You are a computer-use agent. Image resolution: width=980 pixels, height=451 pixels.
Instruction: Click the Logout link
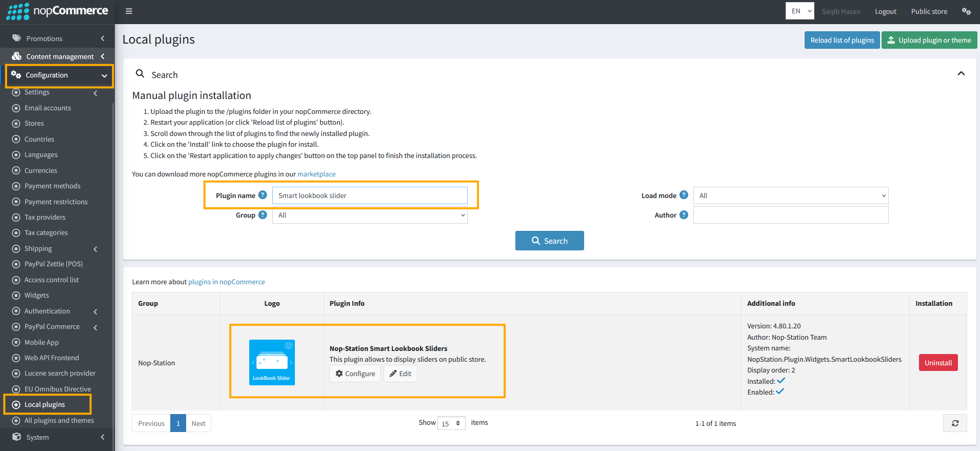886,11
